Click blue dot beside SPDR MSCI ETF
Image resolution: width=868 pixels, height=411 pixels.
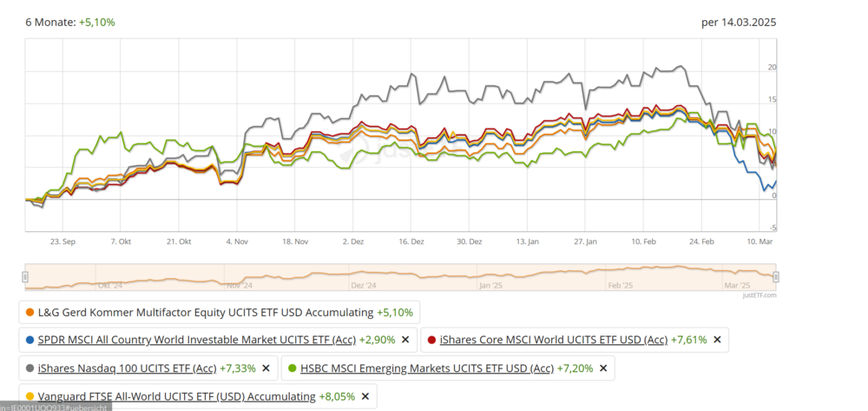[30, 340]
